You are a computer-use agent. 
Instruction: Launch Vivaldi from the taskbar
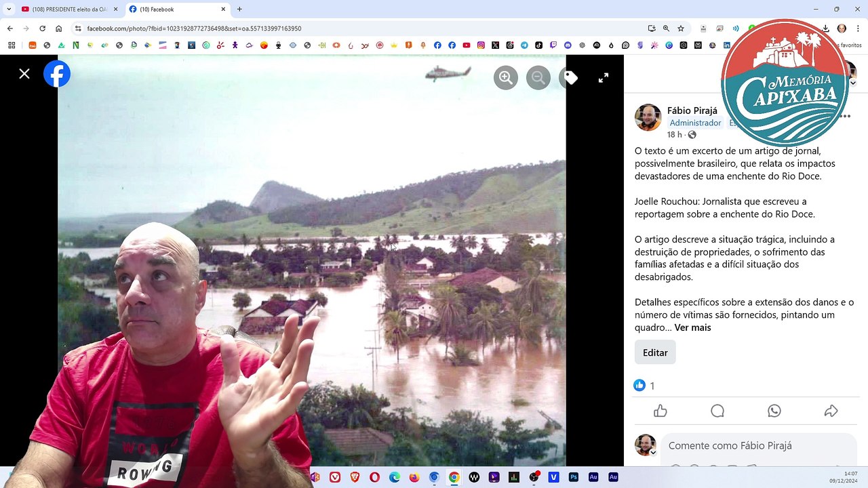(x=335, y=477)
